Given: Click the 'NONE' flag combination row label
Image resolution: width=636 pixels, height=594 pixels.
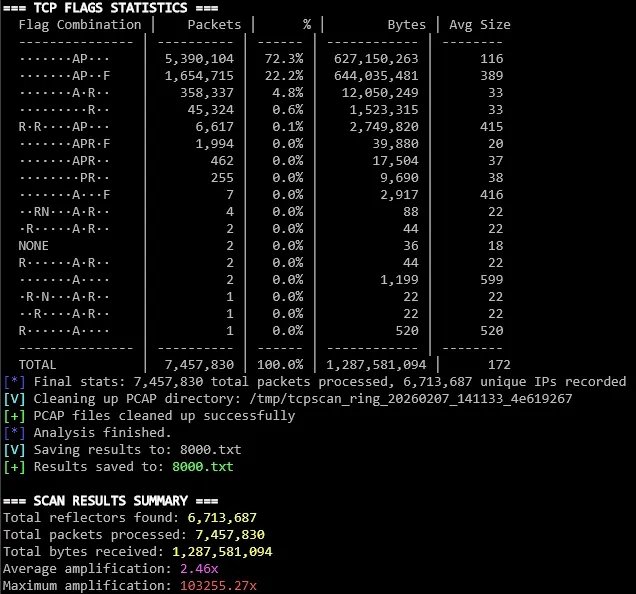Looking at the screenshot, I should click(33, 246).
